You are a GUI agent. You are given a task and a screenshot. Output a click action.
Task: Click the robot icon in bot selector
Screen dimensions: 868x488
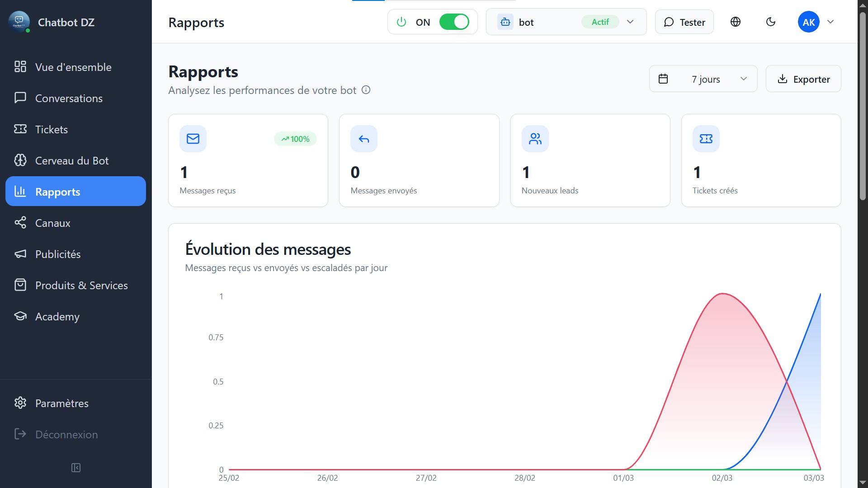point(505,22)
